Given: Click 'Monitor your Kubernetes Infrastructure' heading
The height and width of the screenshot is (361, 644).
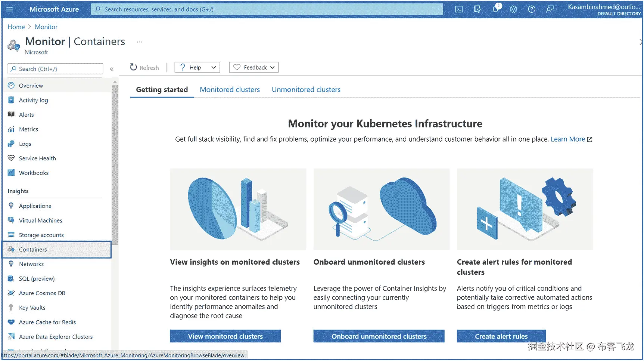Looking at the screenshot, I should [385, 124].
